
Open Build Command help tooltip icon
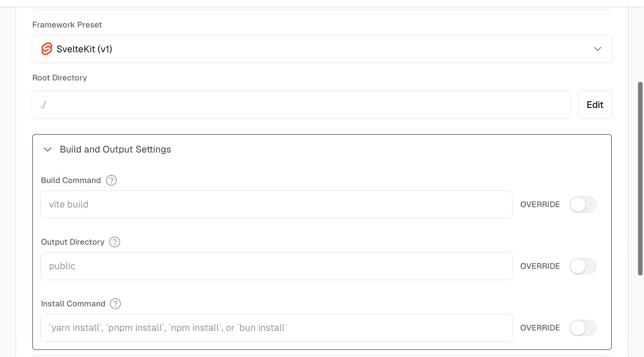pyautogui.click(x=111, y=180)
